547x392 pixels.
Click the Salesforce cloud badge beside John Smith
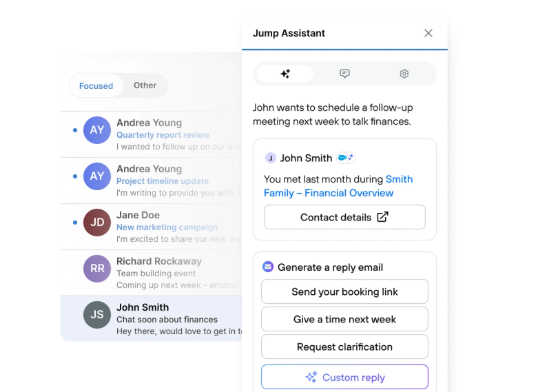pyautogui.click(x=342, y=158)
